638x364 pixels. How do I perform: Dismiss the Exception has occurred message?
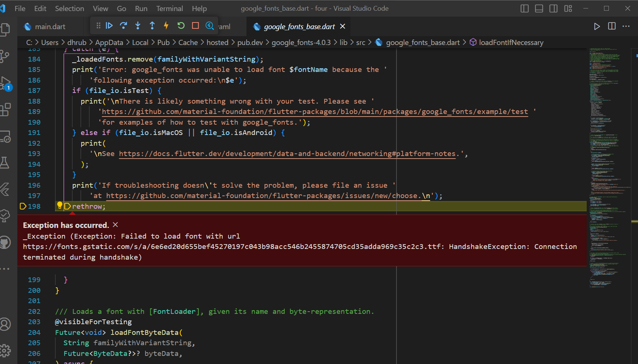(x=115, y=225)
